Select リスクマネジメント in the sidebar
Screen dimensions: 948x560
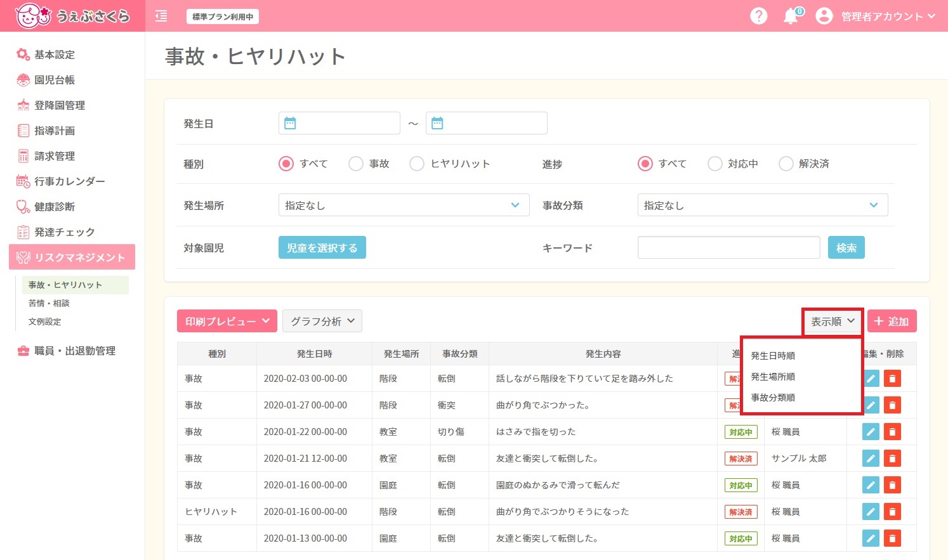pyautogui.click(x=72, y=257)
